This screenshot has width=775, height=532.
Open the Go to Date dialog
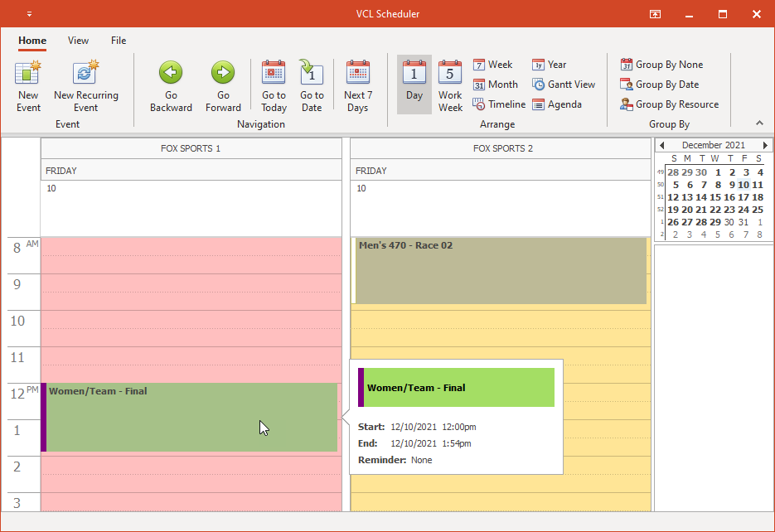pos(311,83)
